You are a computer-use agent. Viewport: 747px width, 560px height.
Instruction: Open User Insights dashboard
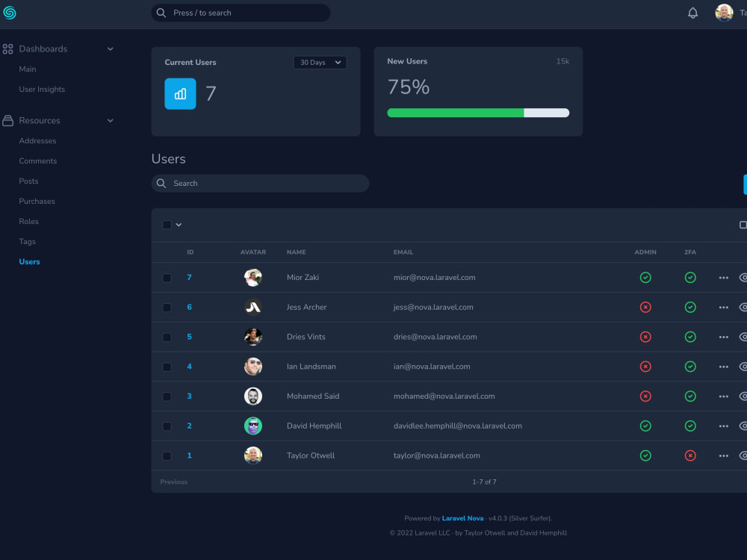pos(41,89)
